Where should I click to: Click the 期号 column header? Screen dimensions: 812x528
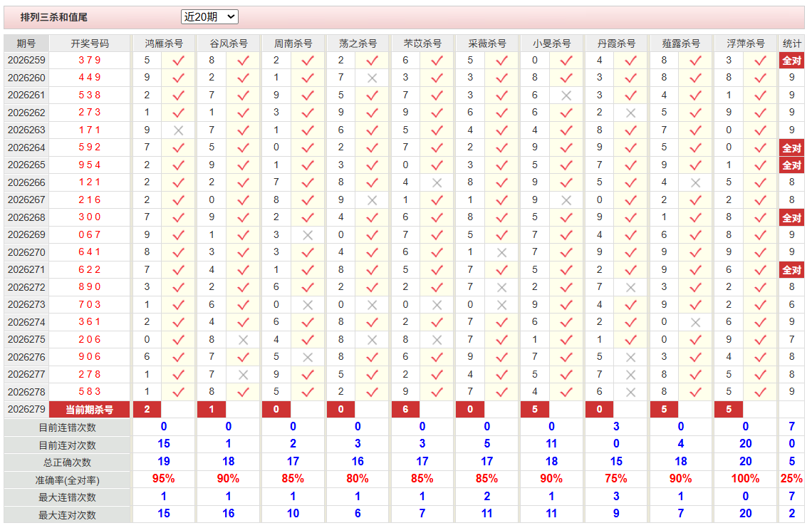pyautogui.click(x=26, y=43)
